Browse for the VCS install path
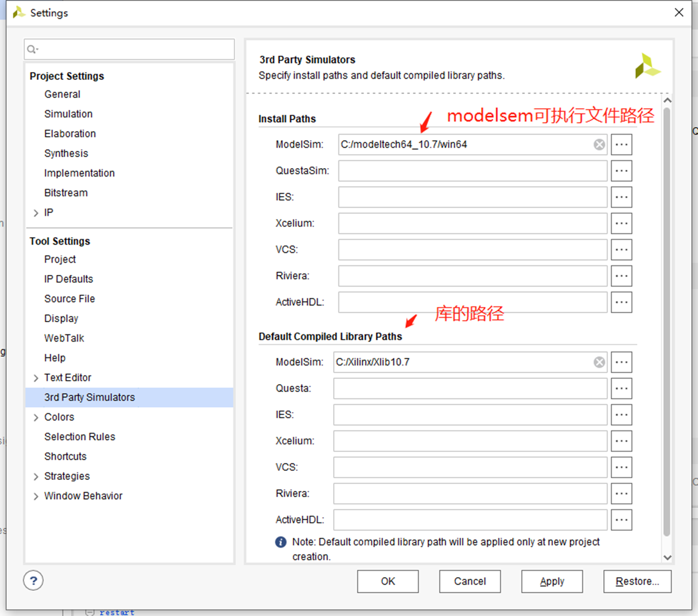The image size is (698, 616). coord(621,249)
